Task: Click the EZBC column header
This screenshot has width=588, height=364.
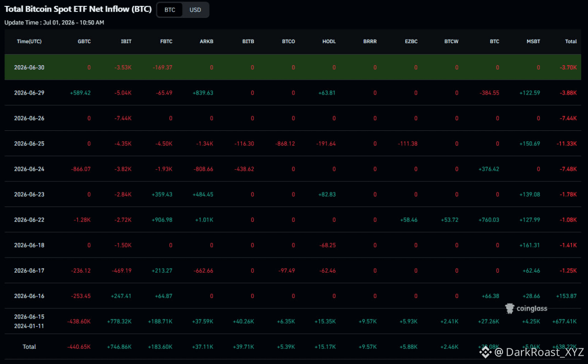Action: 411,41
